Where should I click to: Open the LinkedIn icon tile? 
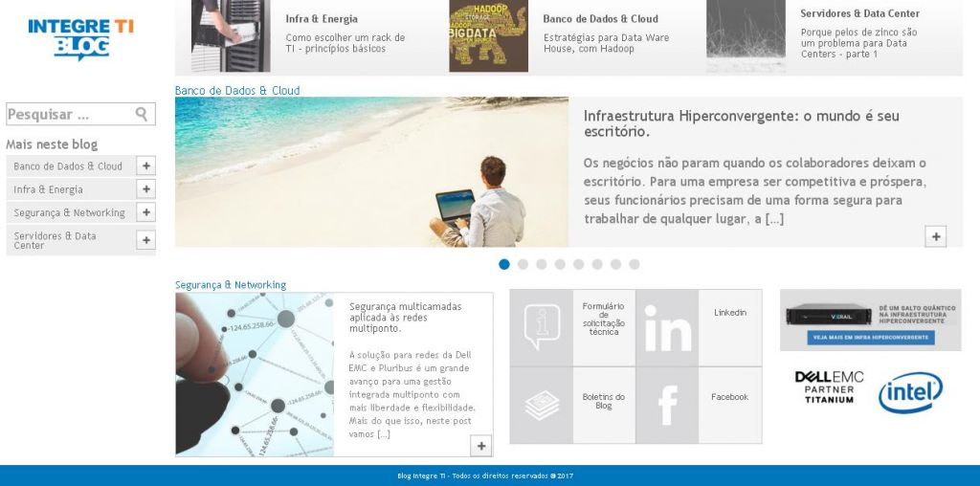click(x=667, y=327)
